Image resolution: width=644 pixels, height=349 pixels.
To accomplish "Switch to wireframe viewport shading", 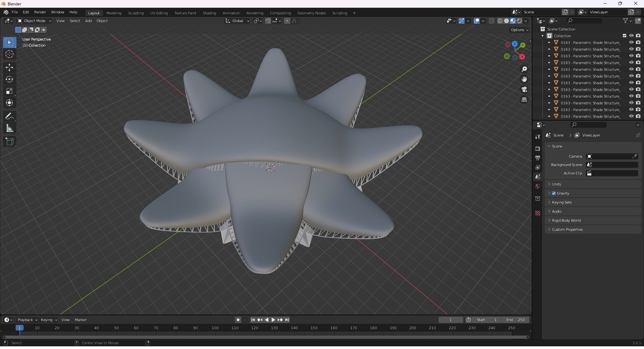I will (x=500, y=21).
